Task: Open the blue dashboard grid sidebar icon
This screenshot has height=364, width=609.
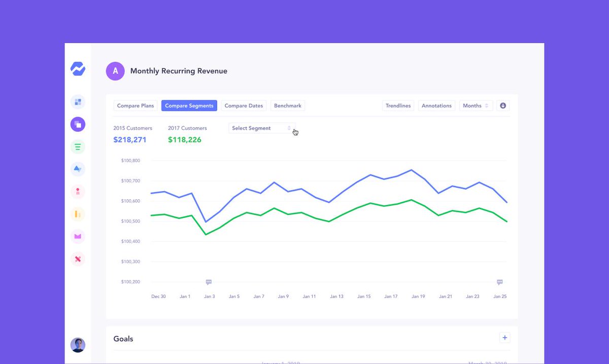Action: (x=78, y=102)
